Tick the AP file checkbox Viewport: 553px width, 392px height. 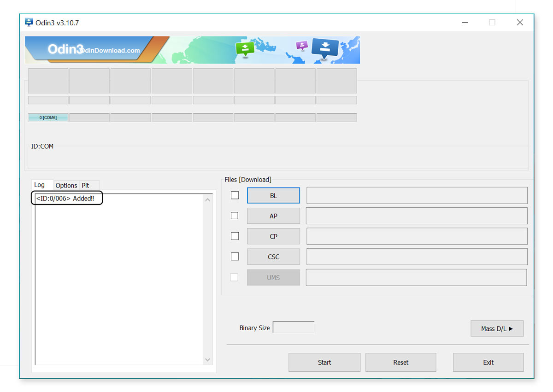(x=235, y=216)
